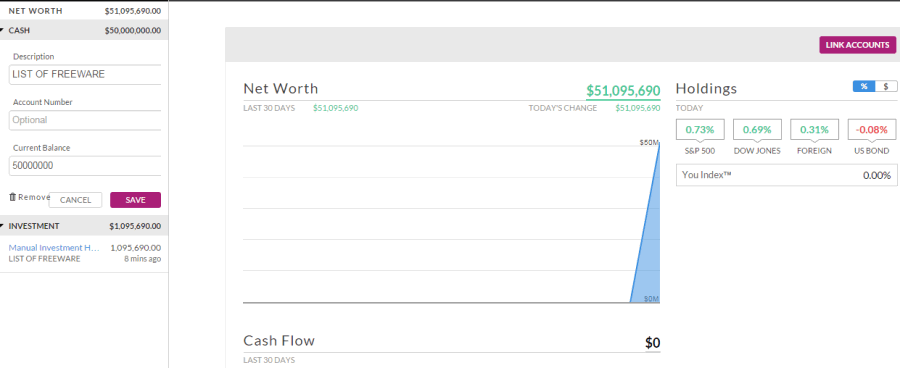The image size is (900, 368).
Task: Focus the Account Number optional field
Action: 85,120
